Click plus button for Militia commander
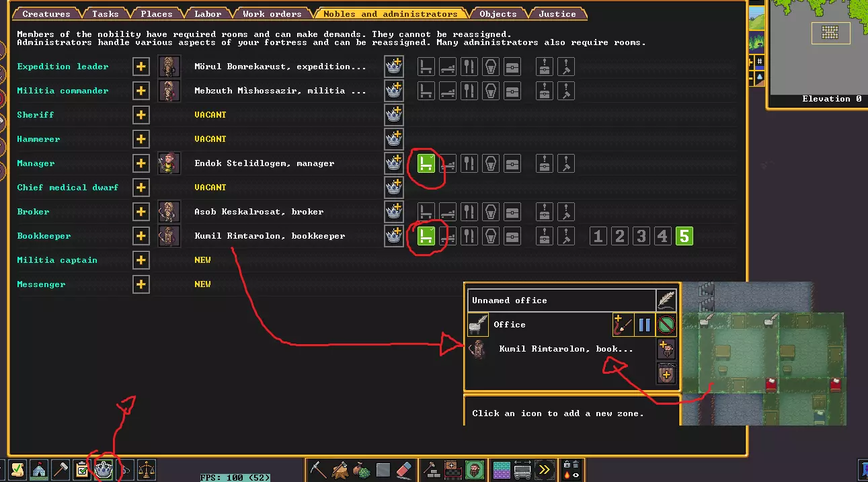 click(141, 91)
